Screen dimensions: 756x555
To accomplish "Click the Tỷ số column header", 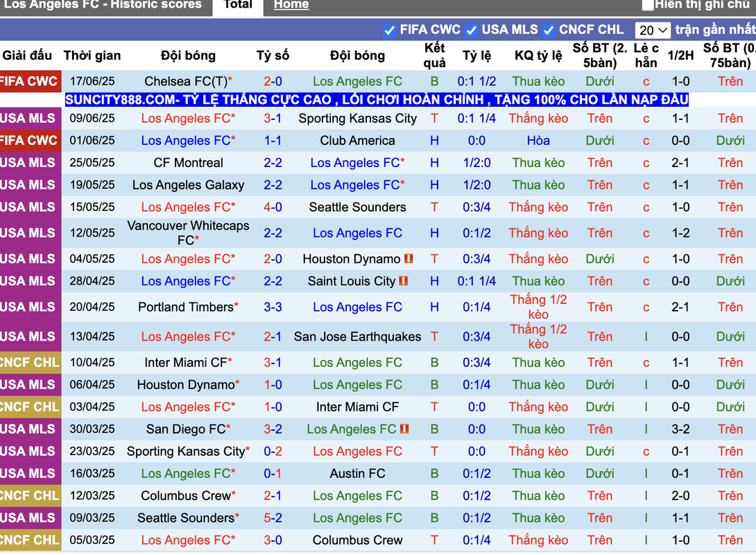I will [273, 55].
